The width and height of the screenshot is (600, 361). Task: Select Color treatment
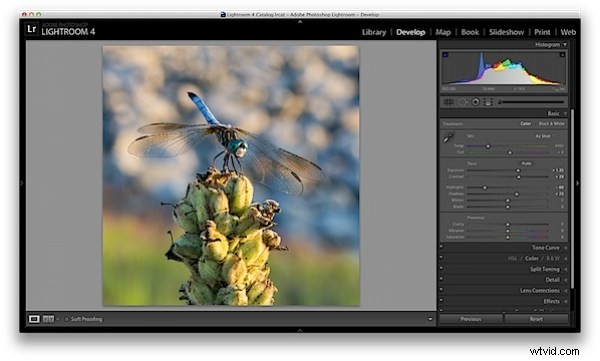coord(526,124)
